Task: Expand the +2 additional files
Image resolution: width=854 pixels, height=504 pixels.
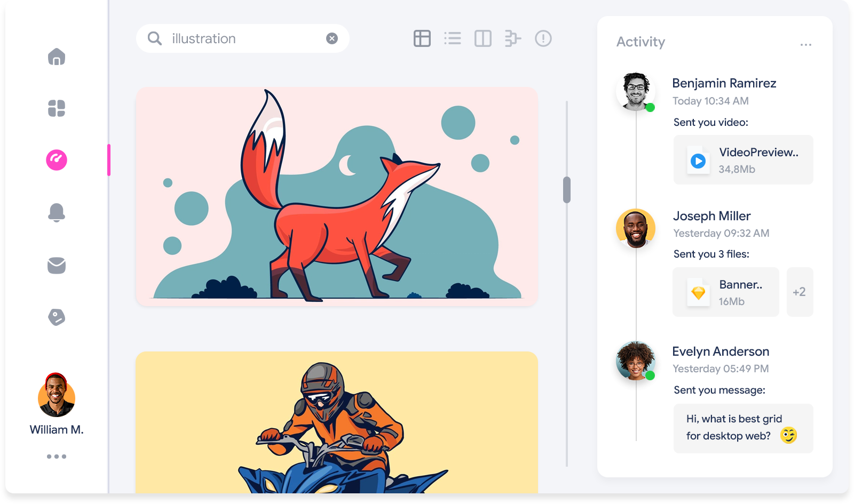Action: click(799, 292)
